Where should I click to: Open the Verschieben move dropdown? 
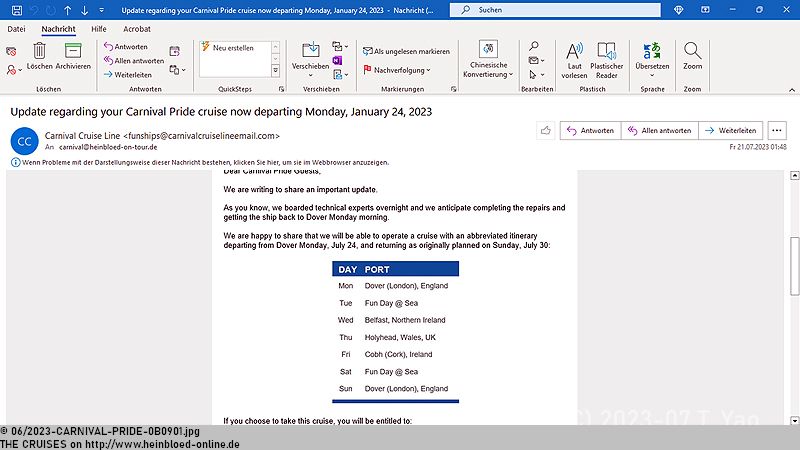click(310, 60)
